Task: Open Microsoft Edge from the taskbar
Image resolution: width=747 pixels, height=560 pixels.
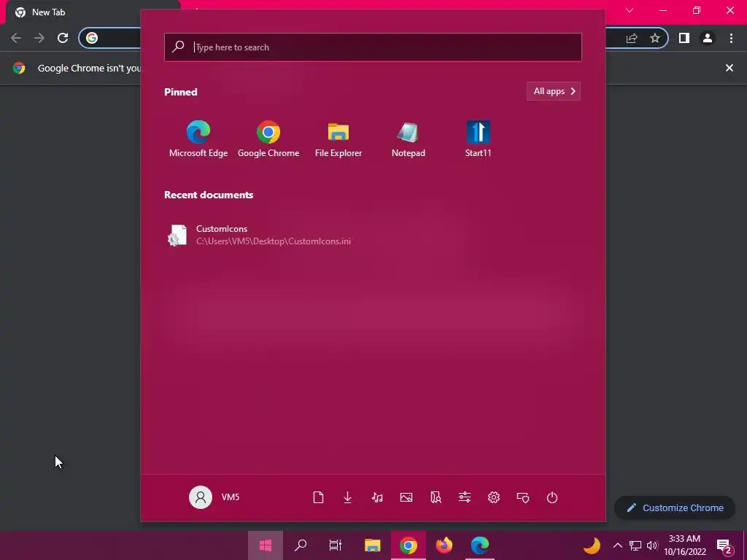Action: (x=480, y=545)
